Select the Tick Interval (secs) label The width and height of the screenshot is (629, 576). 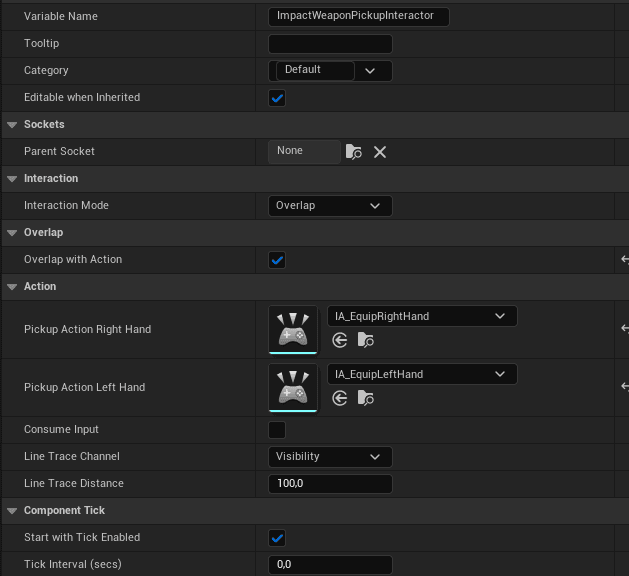(x=73, y=564)
